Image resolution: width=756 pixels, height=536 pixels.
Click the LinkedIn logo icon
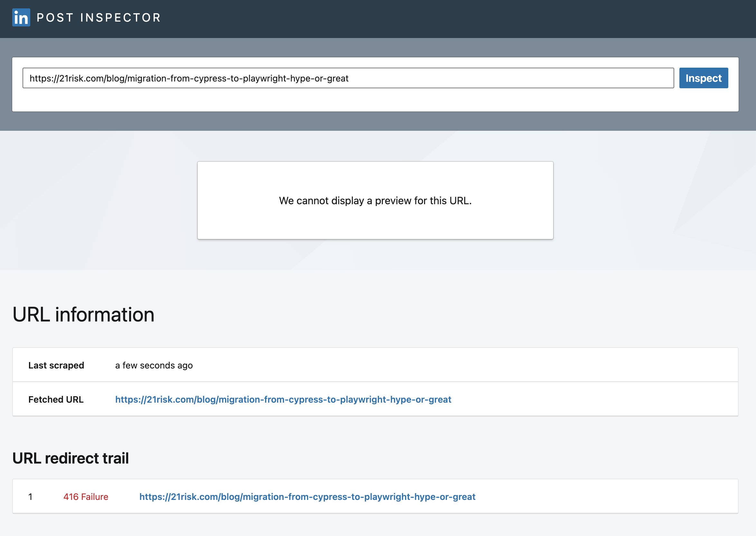21,17
